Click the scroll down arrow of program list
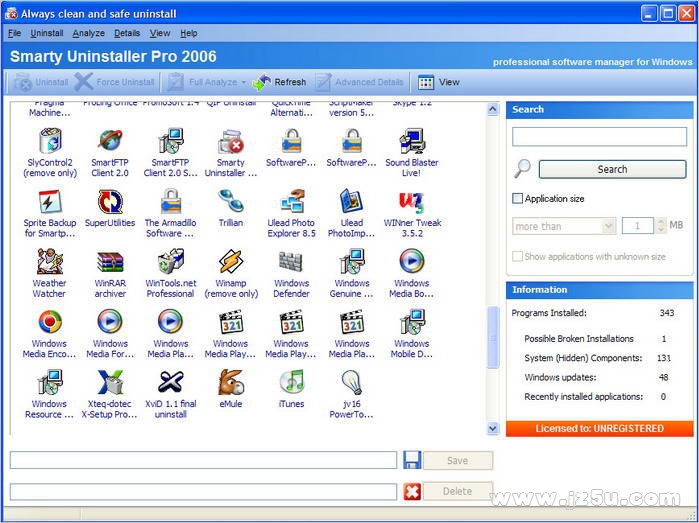Screen dimensions: 699x523 (x=493, y=428)
